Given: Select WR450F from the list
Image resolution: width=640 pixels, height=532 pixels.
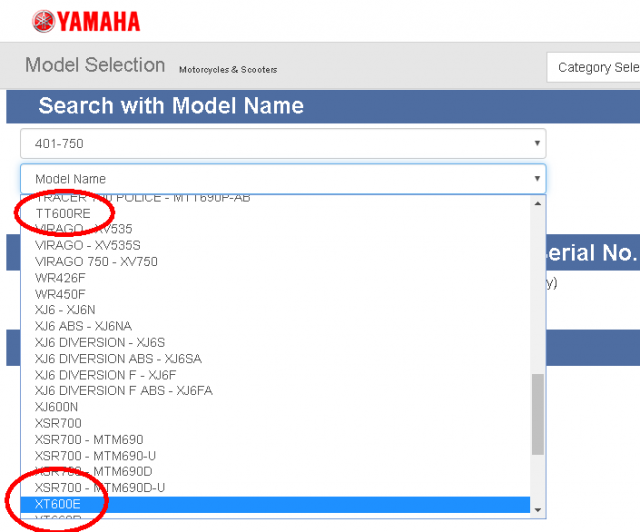Looking at the screenshot, I should pos(276,294).
